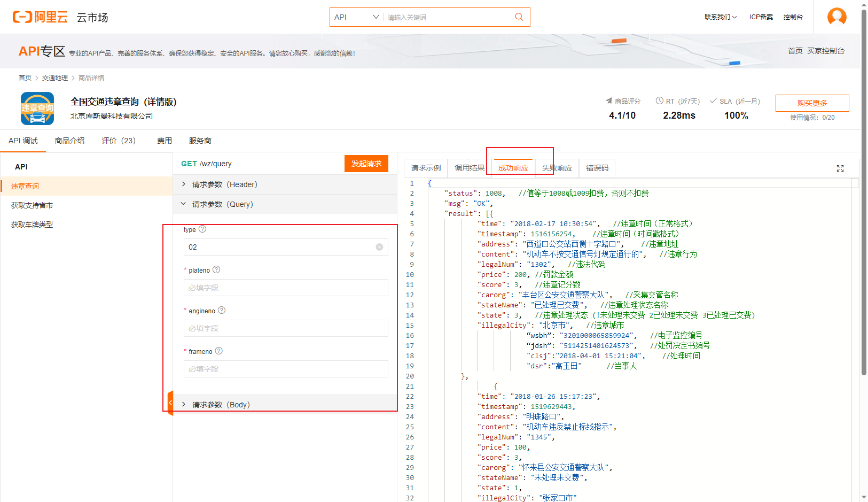Click help icon next to plateno

point(216,270)
